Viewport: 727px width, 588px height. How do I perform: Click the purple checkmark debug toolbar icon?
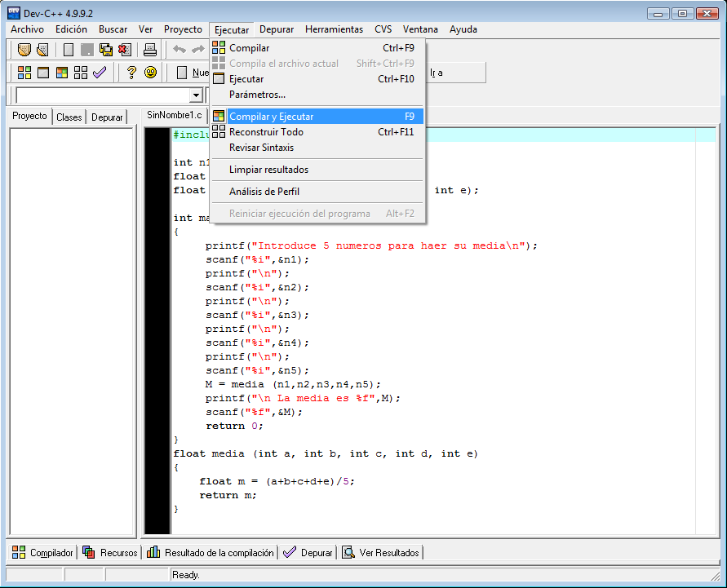coord(100,73)
